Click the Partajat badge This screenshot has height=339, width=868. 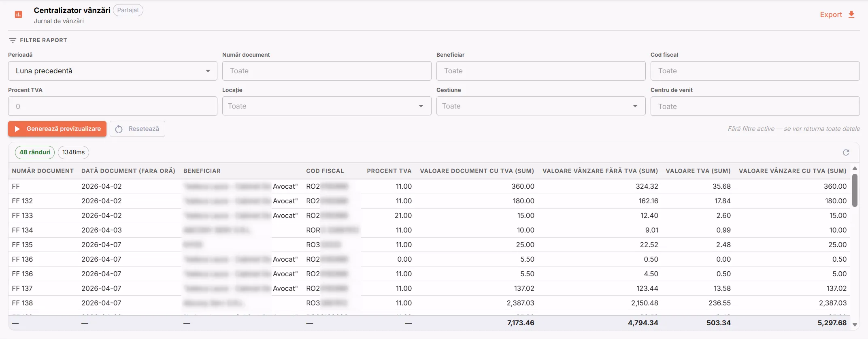128,10
